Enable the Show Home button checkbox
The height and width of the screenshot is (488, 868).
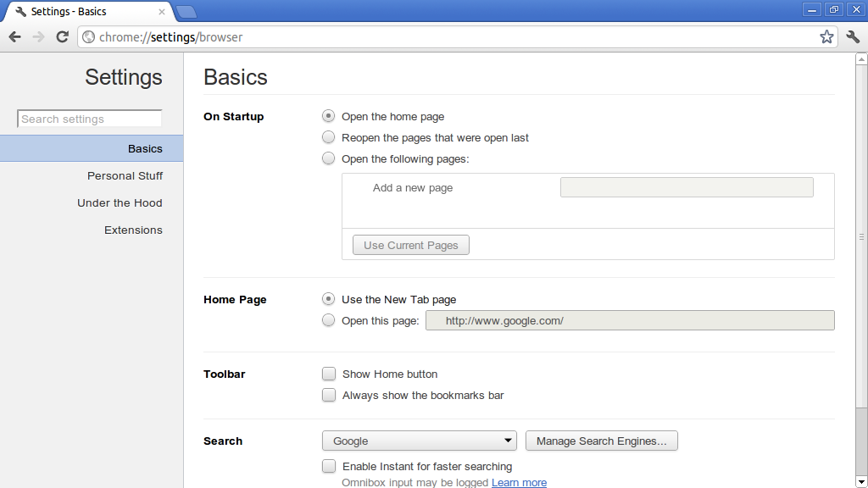[329, 374]
